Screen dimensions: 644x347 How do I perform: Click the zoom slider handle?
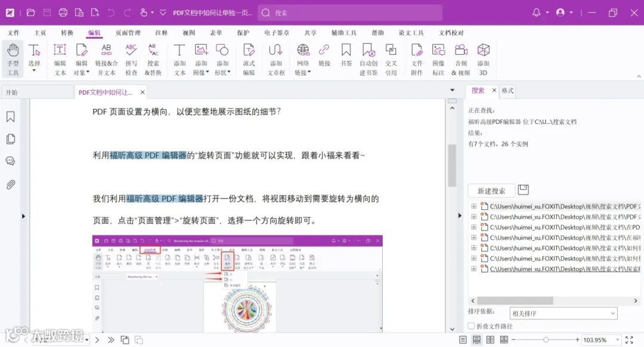(546, 340)
